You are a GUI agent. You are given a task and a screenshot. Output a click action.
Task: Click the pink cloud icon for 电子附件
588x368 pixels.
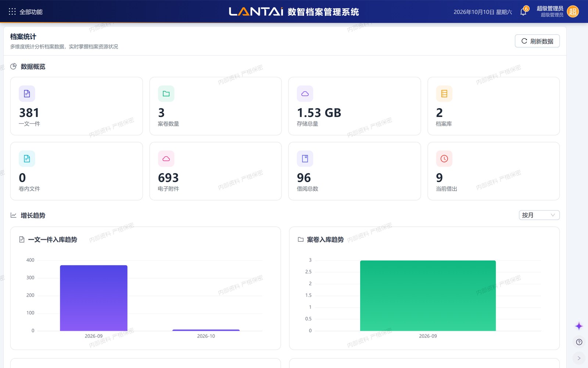[x=166, y=159]
